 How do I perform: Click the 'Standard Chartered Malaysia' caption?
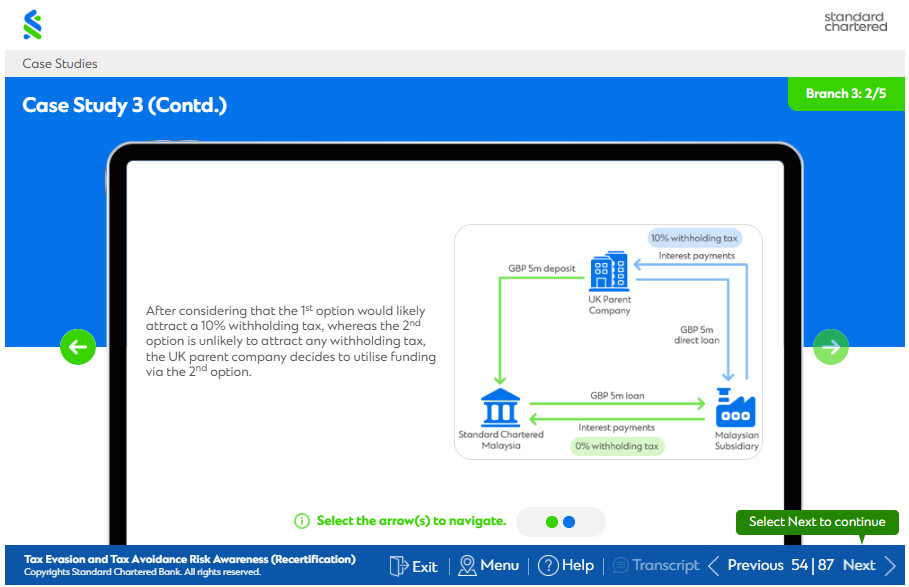pyautogui.click(x=501, y=440)
